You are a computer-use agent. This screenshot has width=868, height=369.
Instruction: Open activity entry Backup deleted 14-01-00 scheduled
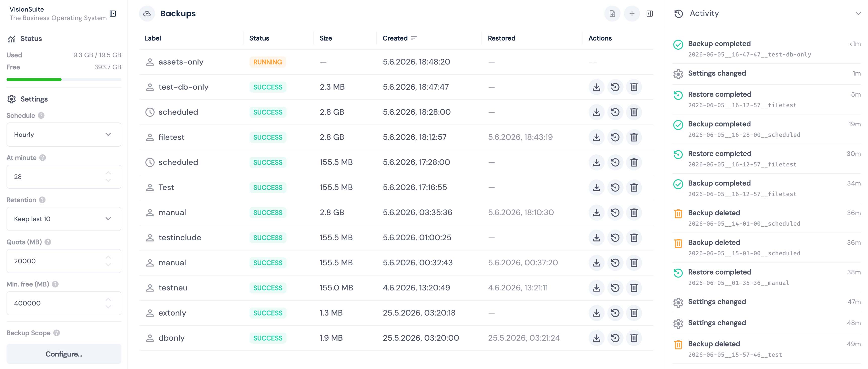tap(766, 218)
